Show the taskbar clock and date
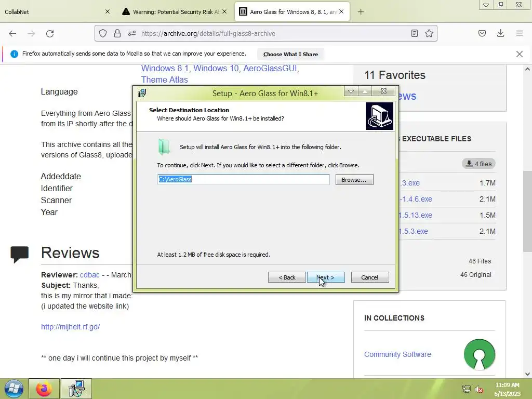Image resolution: width=532 pixels, height=399 pixels. point(507,390)
